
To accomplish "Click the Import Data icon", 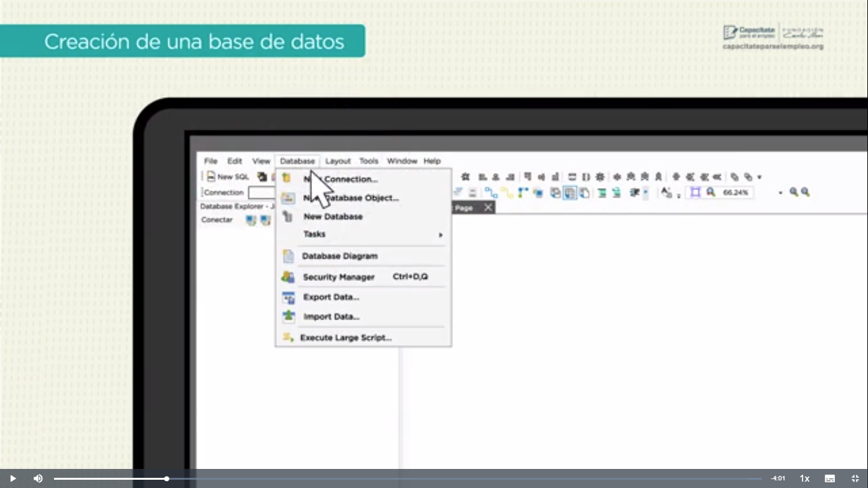I will [288, 316].
